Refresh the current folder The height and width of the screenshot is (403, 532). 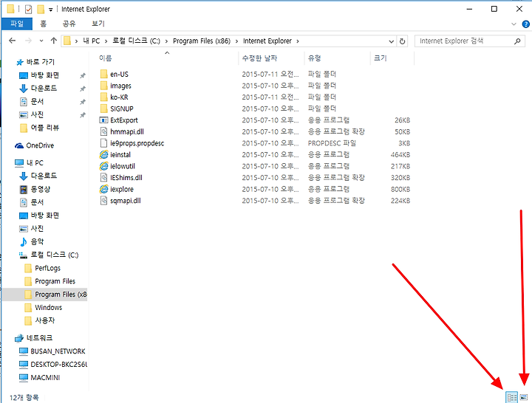pos(402,41)
